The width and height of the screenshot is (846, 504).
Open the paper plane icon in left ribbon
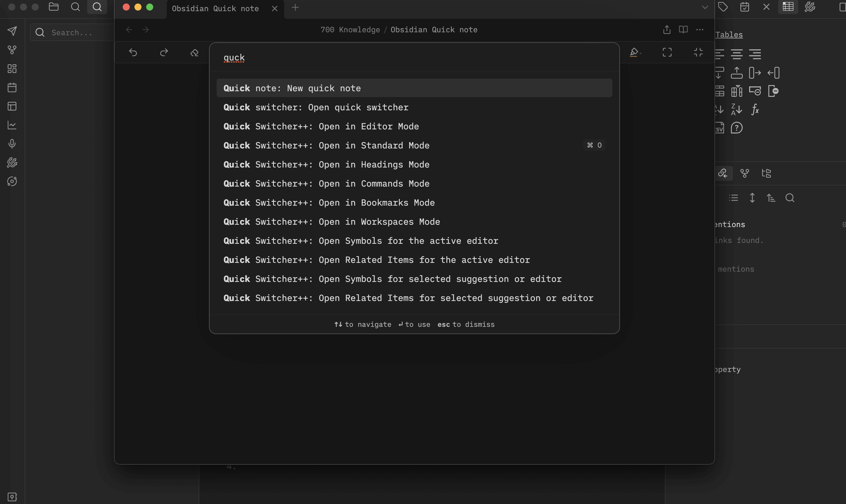[12, 31]
